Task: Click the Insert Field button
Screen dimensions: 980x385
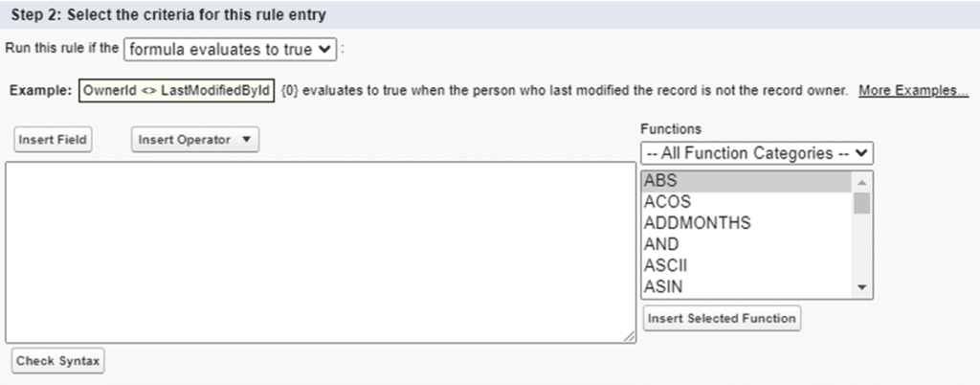Action: point(54,140)
